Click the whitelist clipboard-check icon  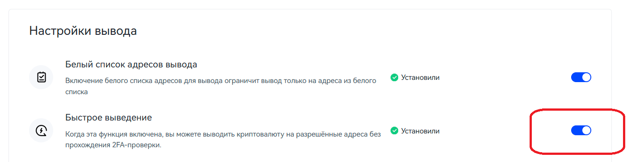(x=41, y=77)
